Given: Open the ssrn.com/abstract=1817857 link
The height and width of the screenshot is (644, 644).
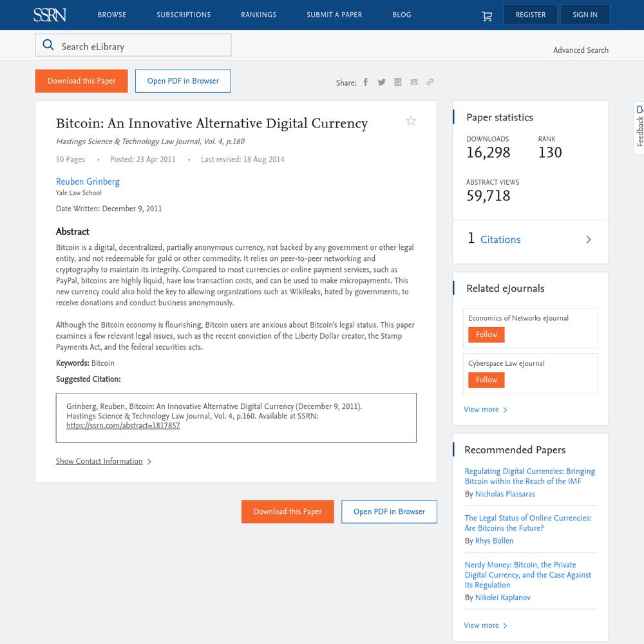Looking at the screenshot, I should coord(123,426).
